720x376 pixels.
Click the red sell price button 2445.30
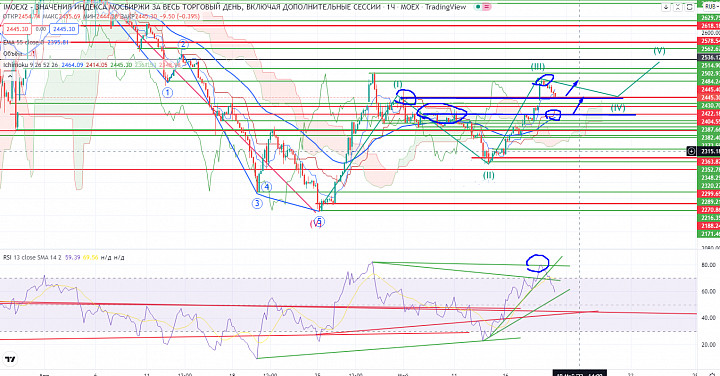(x=17, y=29)
